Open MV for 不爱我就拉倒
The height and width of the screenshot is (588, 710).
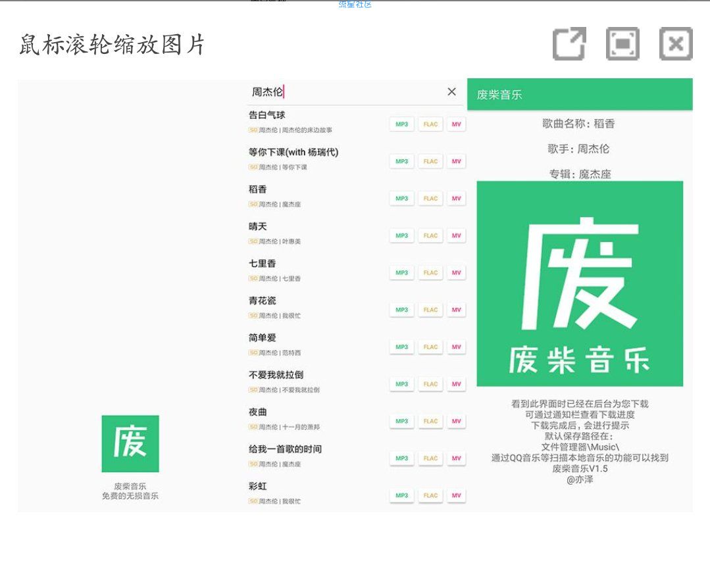[x=456, y=384]
